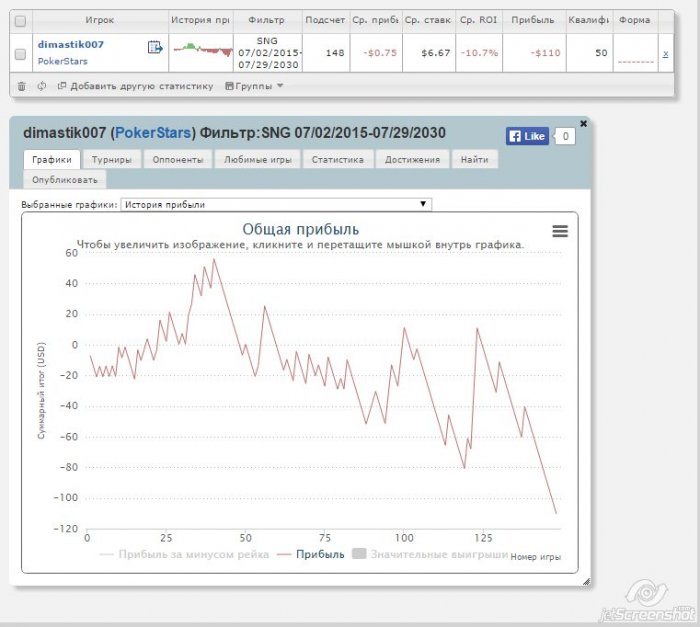Open the chart hamburger menu
The width and height of the screenshot is (700, 627).
560,231
